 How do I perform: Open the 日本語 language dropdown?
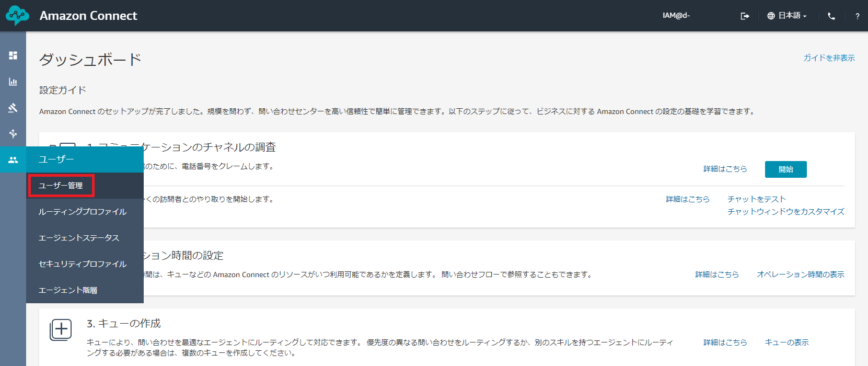point(787,16)
